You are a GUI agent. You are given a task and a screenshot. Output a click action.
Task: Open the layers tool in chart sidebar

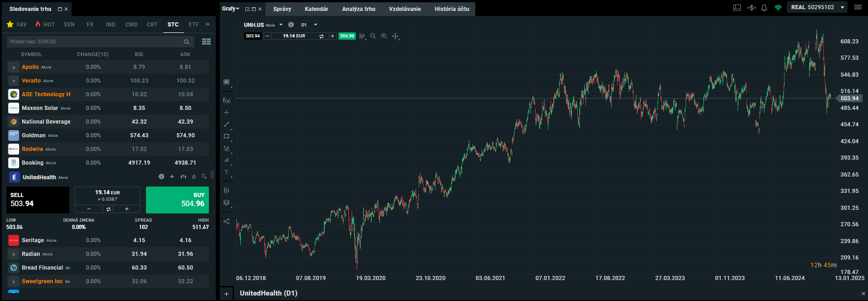pos(226,202)
